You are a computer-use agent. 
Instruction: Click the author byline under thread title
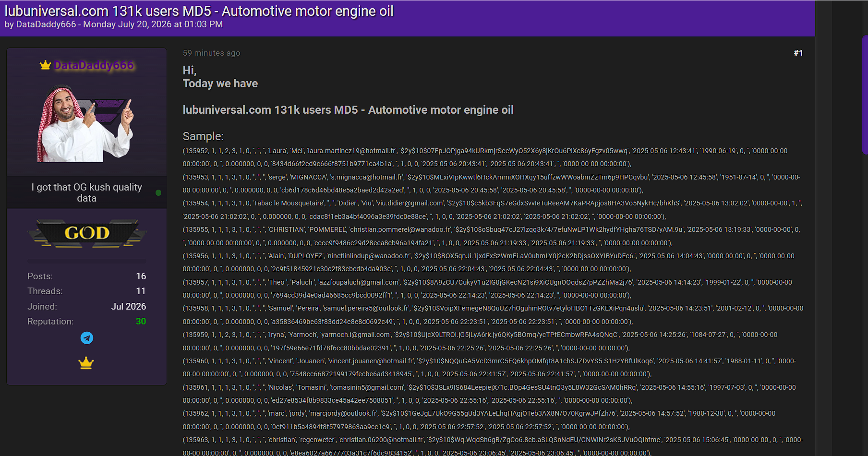point(114,24)
